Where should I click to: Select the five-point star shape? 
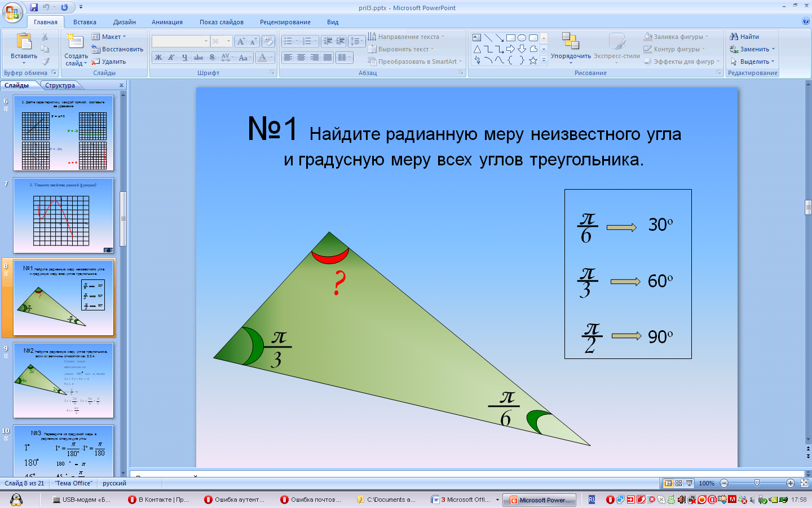click(x=533, y=60)
